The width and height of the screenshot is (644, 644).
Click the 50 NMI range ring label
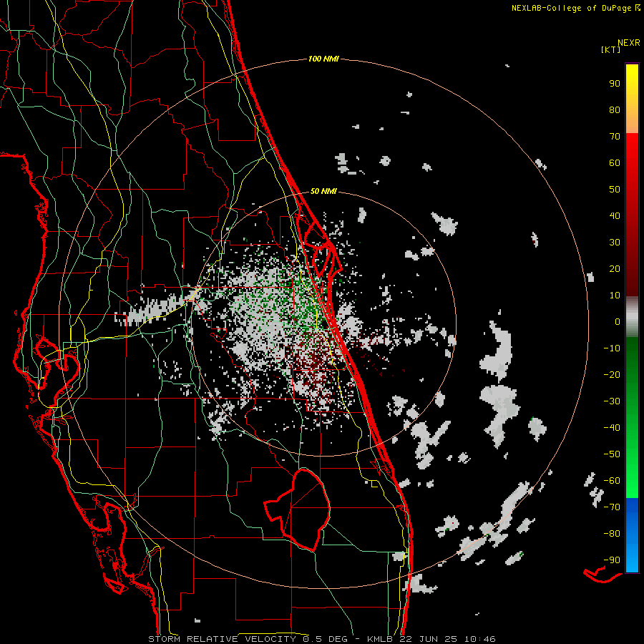tap(323, 191)
